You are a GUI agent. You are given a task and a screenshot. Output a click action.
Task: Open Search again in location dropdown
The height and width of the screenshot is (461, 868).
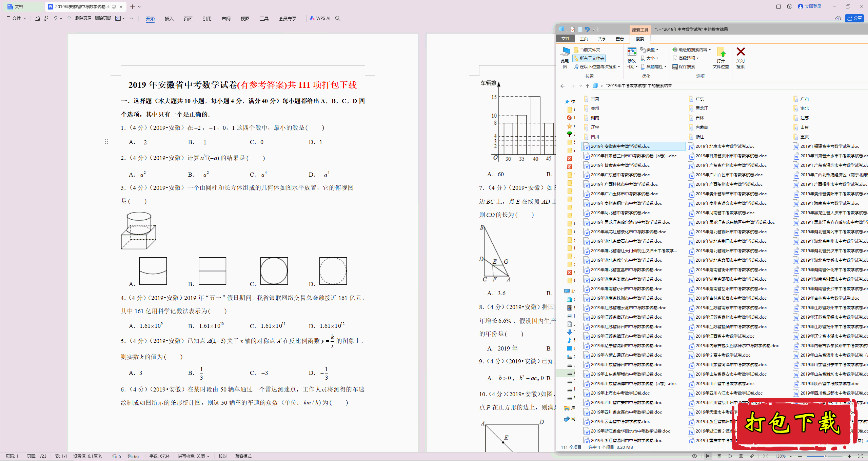(x=597, y=67)
